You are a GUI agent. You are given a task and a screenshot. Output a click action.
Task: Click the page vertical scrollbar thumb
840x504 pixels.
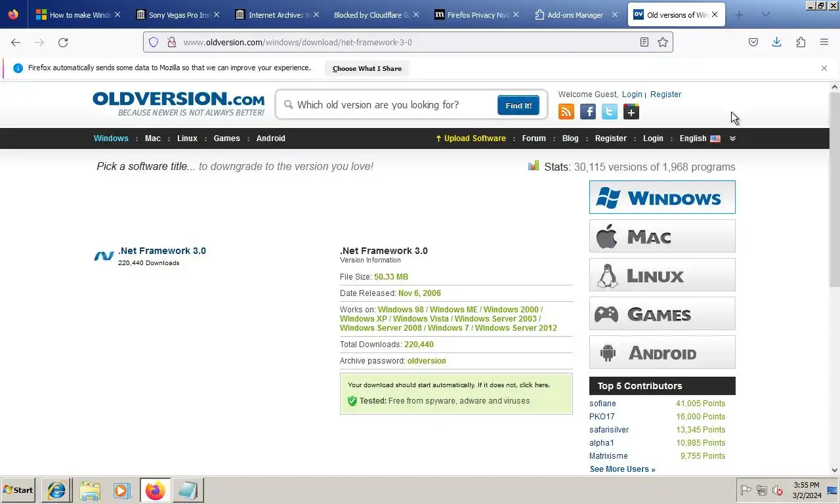click(x=835, y=190)
